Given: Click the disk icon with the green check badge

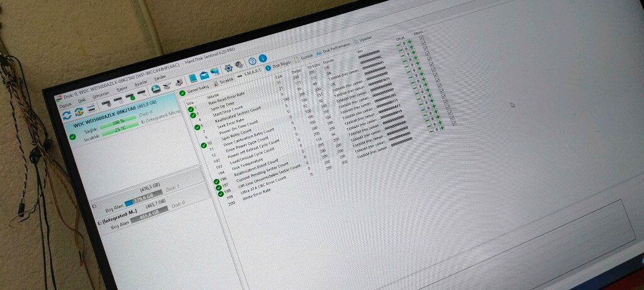Looking at the screenshot, I should (x=130, y=97).
